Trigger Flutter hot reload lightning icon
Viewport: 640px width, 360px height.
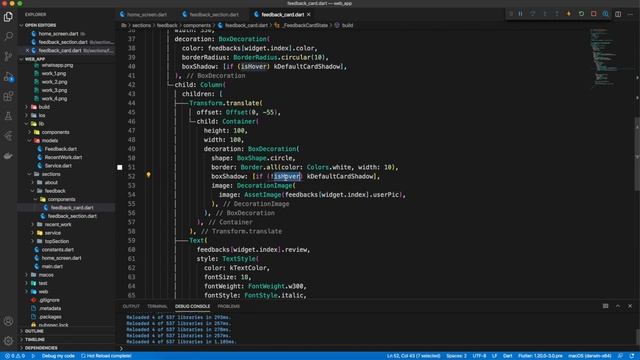tap(569, 14)
